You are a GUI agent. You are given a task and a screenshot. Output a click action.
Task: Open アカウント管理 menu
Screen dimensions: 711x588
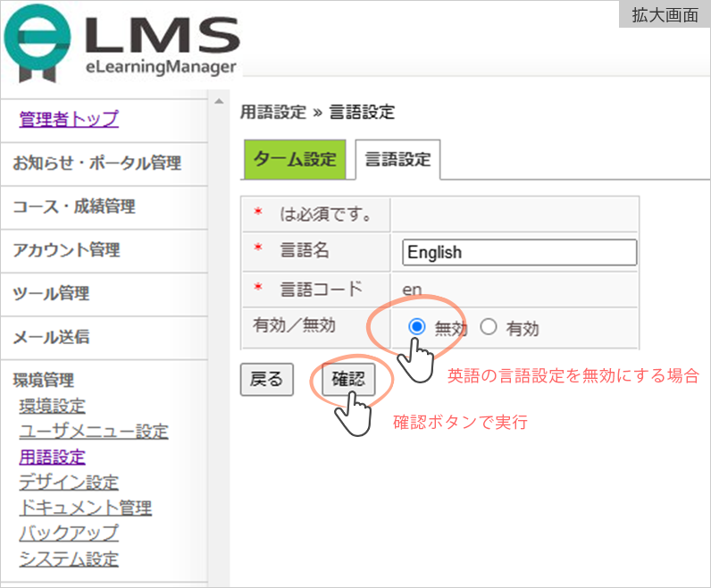[x=66, y=250]
